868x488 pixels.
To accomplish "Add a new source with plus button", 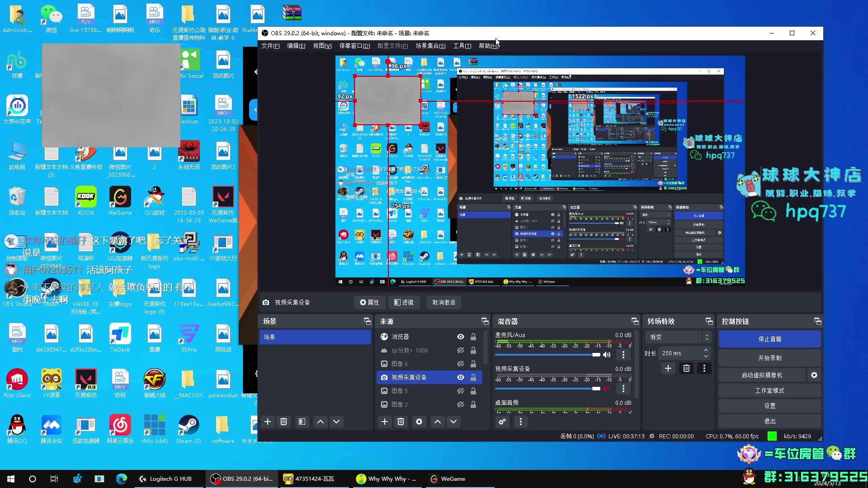I will coord(385,422).
